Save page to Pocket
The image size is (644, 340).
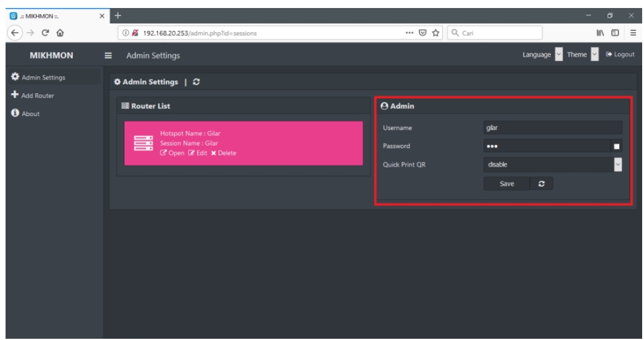[x=422, y=33]
